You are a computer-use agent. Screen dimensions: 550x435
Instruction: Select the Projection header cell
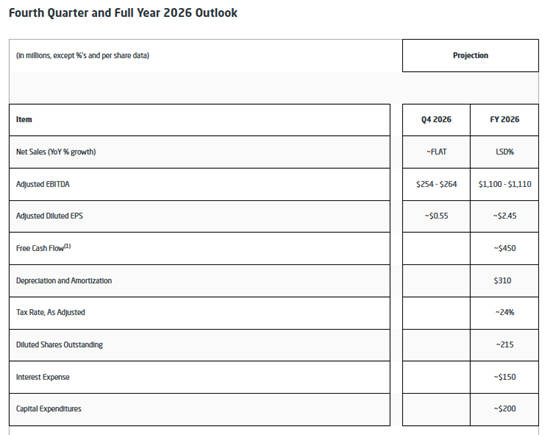pyautogui.click(x=470, y=55)
